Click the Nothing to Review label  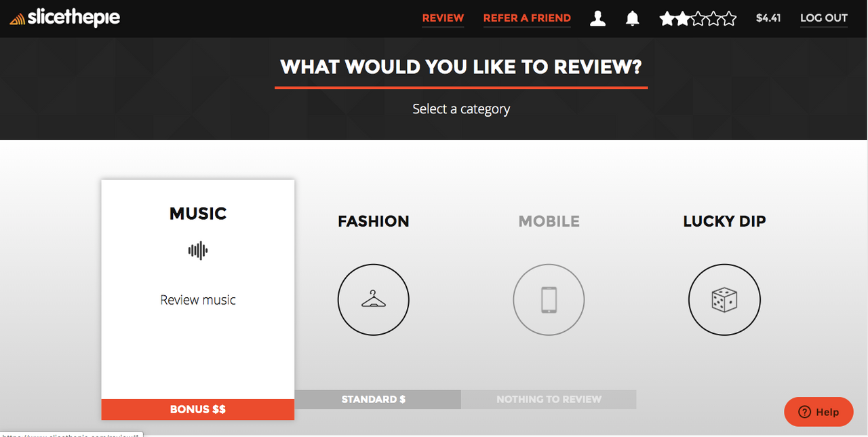point(549,399)
